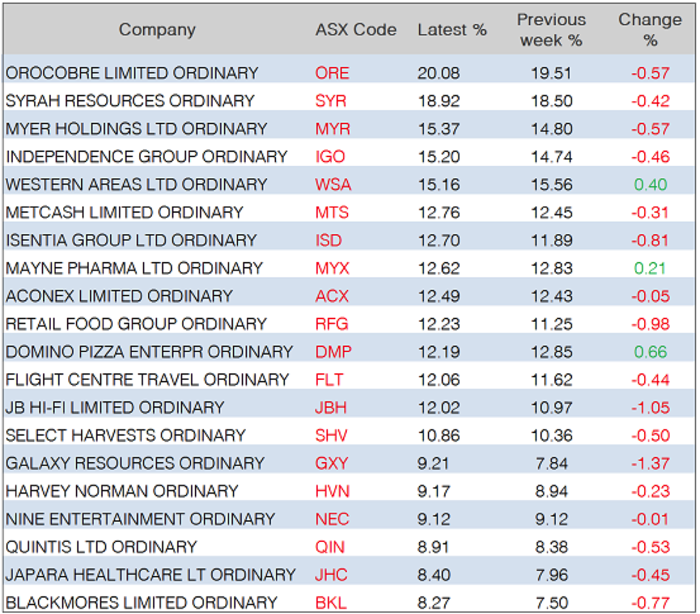Click Galaxy Resources -1.37 change value
This screenshot has height=614, width=700.
tap(650, 463)
